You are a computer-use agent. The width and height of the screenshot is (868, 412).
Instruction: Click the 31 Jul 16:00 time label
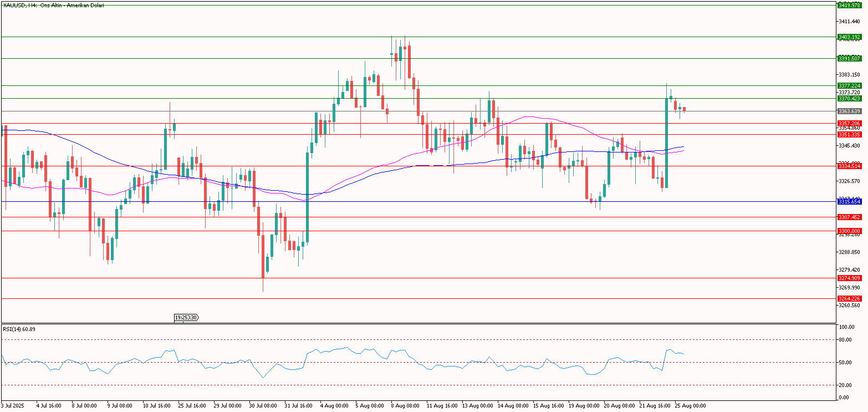coord(298,406)
